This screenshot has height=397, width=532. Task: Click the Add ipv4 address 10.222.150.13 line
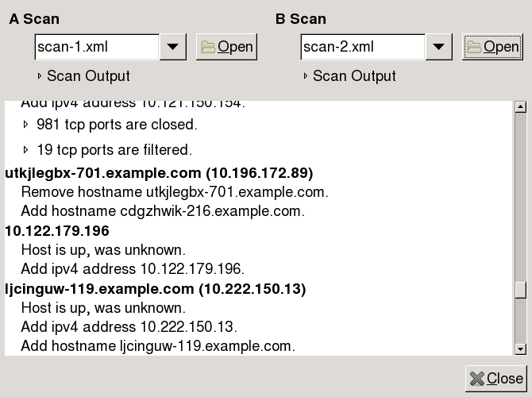coord(129,327)
